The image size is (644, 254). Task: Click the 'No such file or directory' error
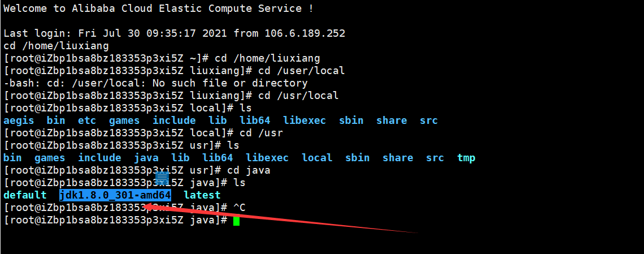[230, 83]
